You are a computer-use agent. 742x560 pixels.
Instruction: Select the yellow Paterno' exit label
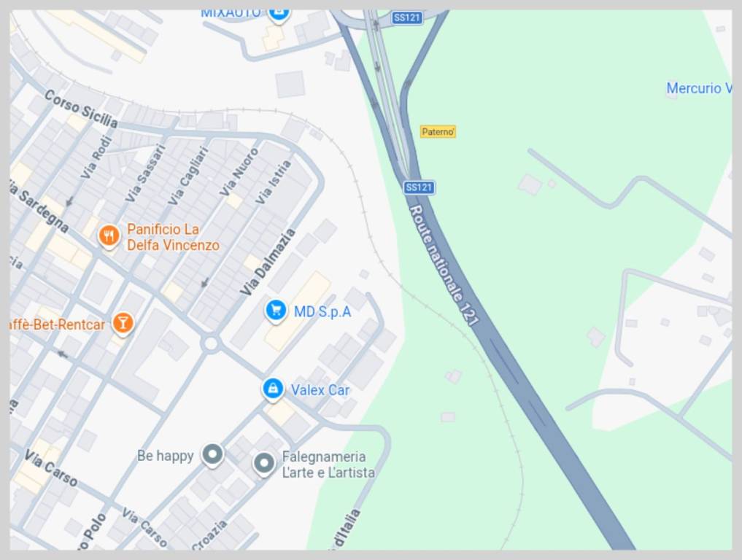click(438, 131)
